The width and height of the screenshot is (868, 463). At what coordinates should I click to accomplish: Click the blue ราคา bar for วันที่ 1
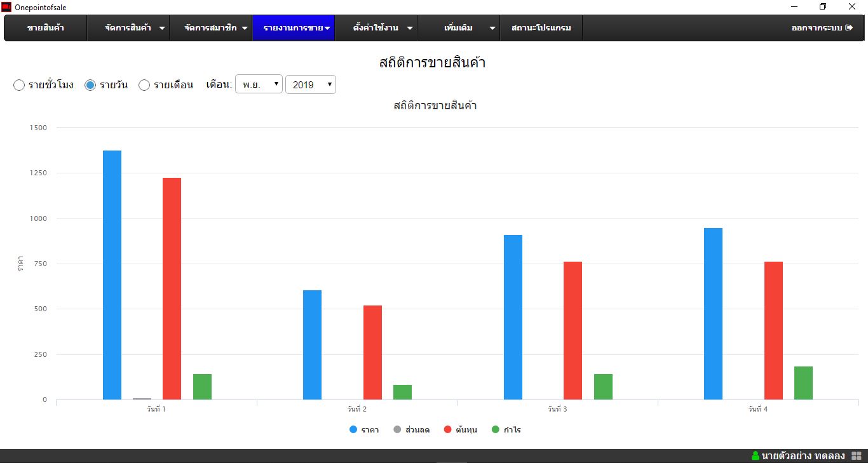click(x=112, y=275)
